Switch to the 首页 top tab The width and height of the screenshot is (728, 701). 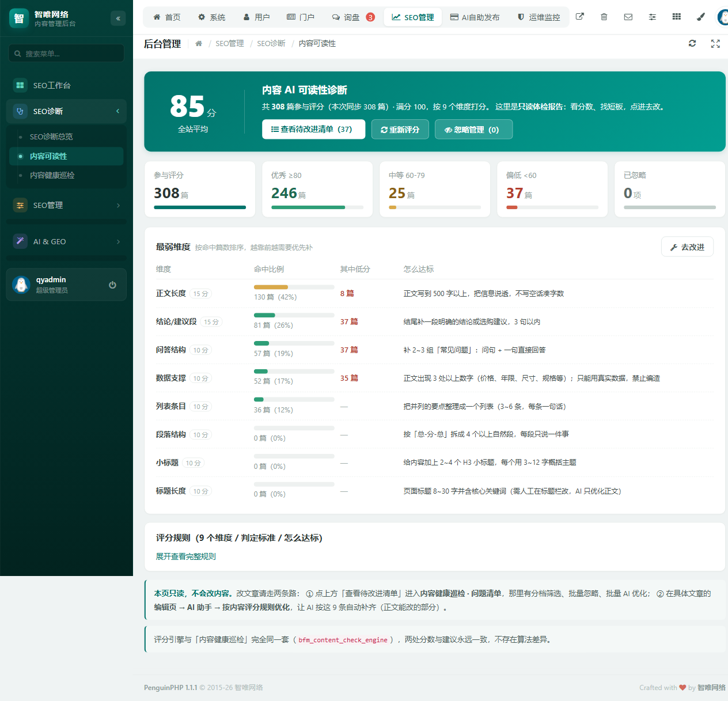[167, 17]
